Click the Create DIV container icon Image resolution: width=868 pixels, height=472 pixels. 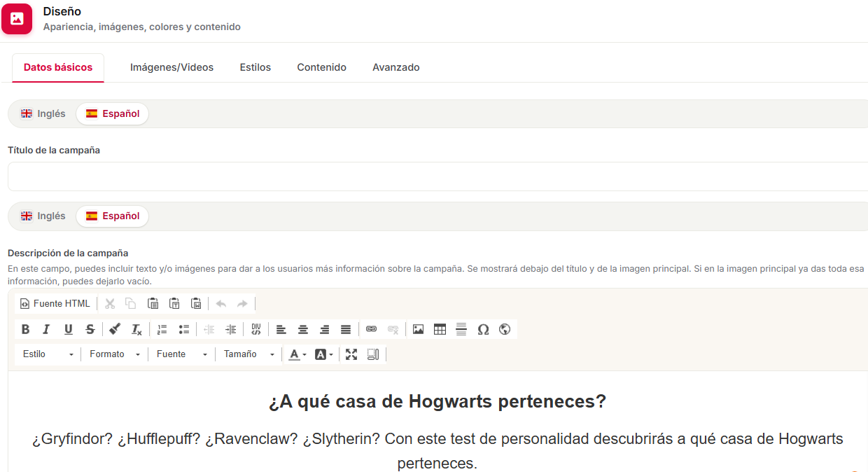point(256,329)
